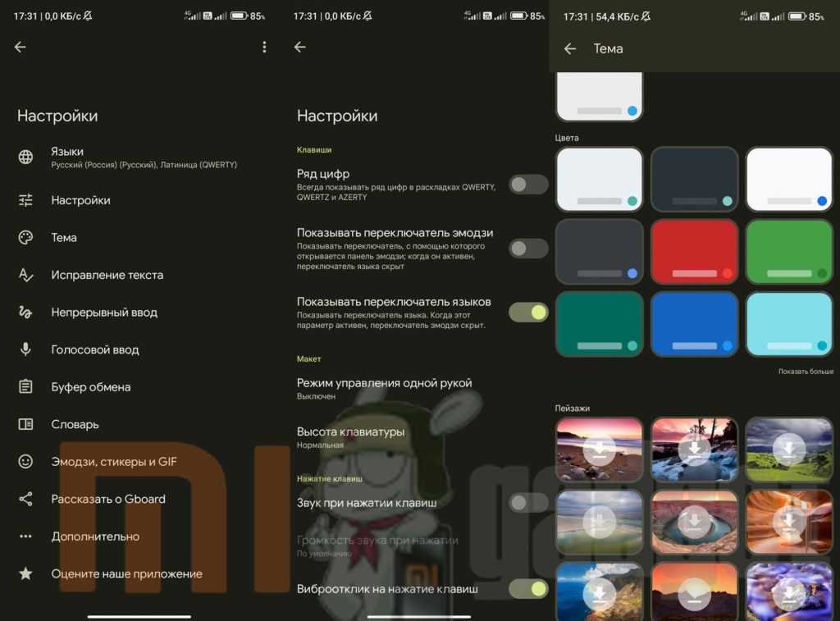Turn off Показывать переключатель языков
Image resolution: width=840 pixels, height=621 pixels.
tap(527, 312)
